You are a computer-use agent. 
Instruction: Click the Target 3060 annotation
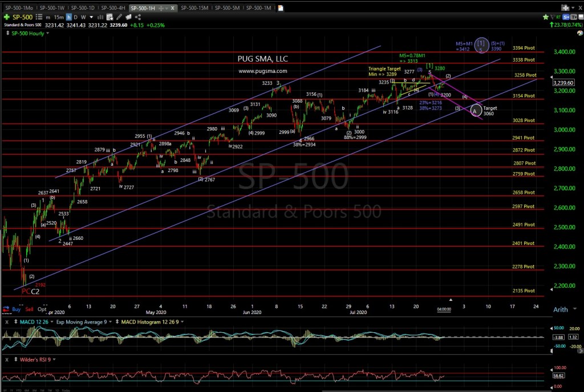490,111
